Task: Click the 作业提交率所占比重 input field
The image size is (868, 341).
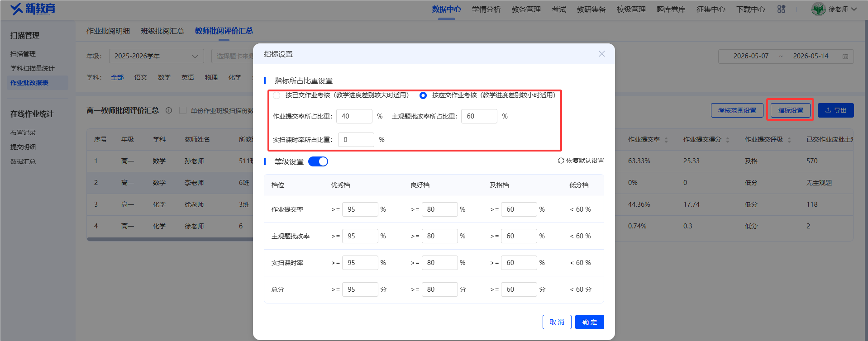Action: pos(354,116)
